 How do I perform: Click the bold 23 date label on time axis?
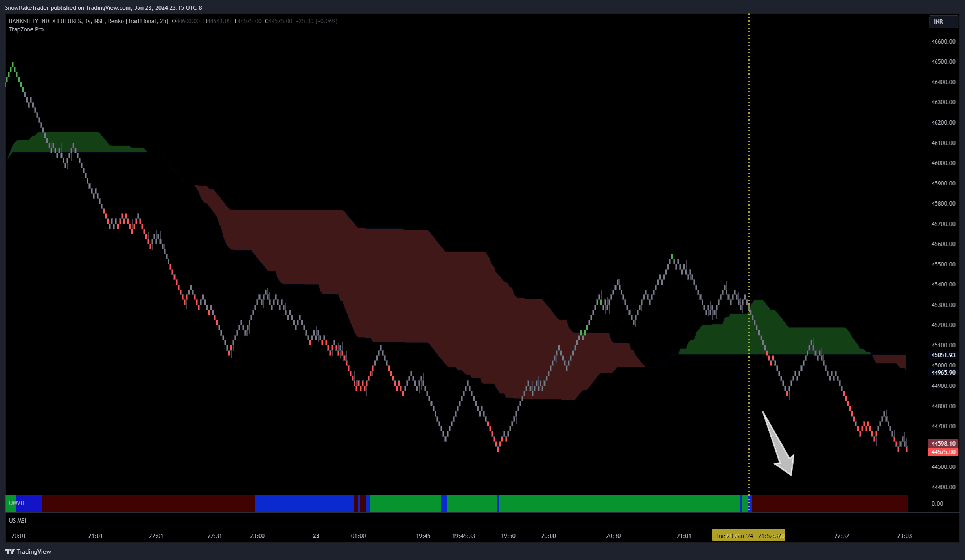coord(316,536)
